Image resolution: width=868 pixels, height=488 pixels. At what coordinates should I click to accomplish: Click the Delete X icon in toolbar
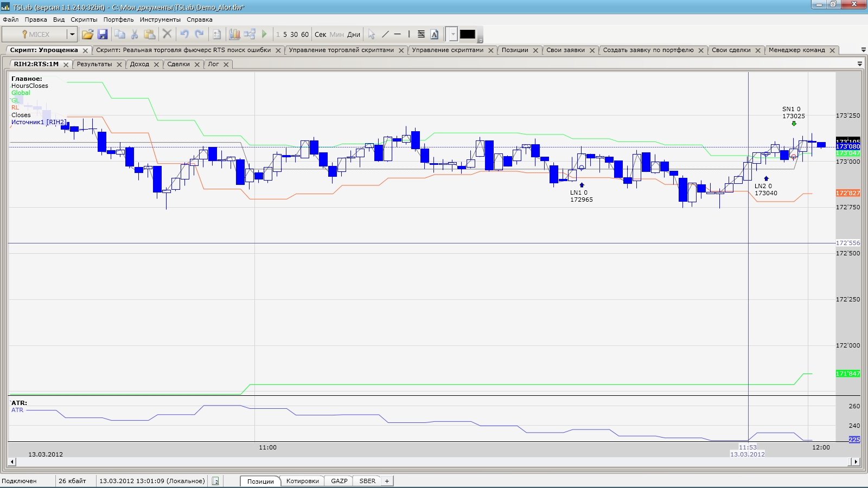167,34
